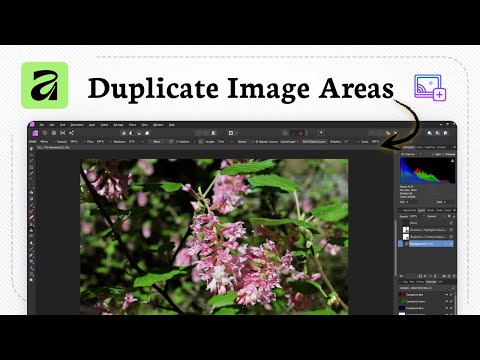
Task: Switch to the Swatches panel tab
Action: tap(430, 147)
